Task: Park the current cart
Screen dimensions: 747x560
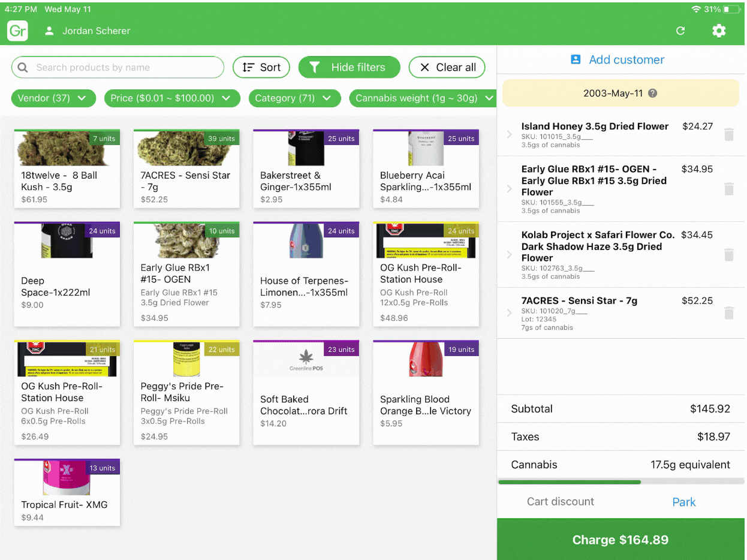Action: point(684,502)
